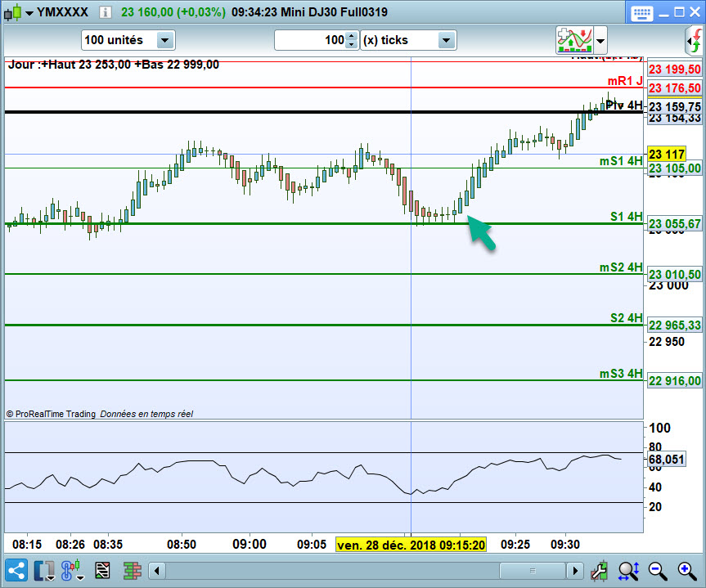Zoom out the chart
This screenshot has width=706, height=588.
658,571
